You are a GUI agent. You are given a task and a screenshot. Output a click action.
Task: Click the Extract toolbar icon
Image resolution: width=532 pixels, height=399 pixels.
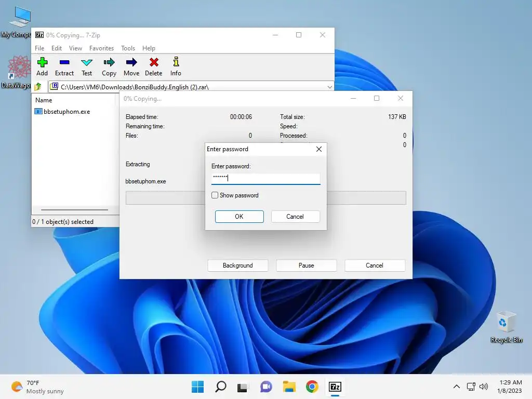(x=64, y=66)
